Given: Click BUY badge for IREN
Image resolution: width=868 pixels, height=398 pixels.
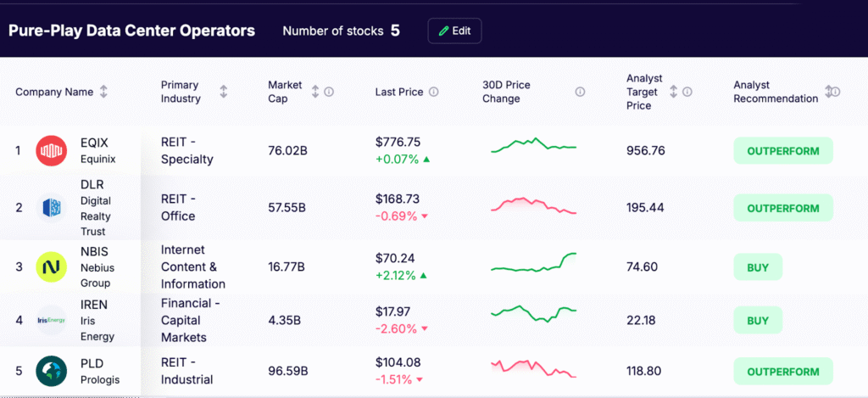Looking at the screenshot, I should (758, 321).
